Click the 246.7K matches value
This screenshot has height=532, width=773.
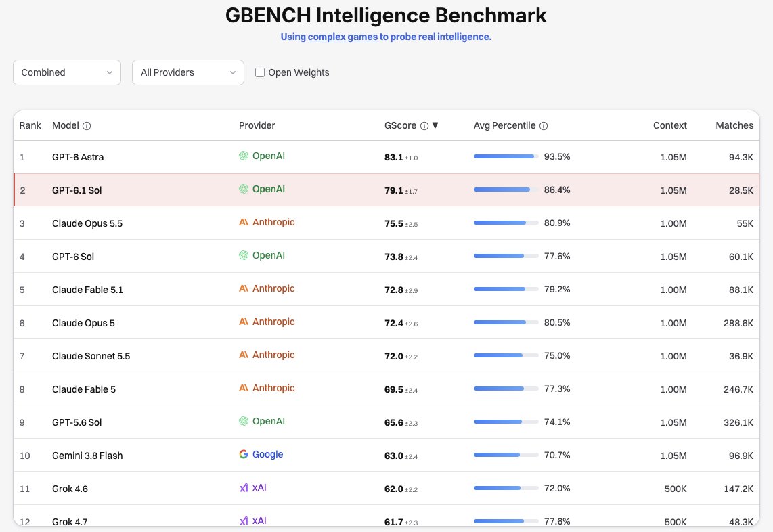click(x=738, y=389)
